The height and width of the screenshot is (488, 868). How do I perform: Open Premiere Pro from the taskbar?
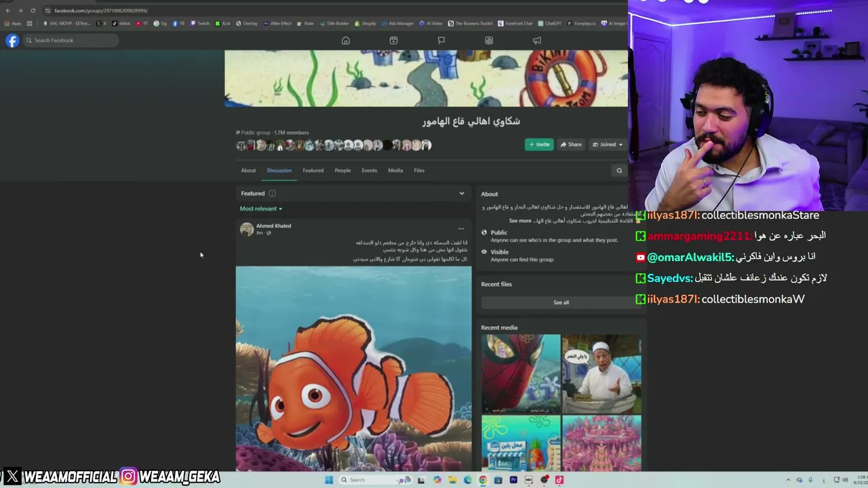point(513,480)
